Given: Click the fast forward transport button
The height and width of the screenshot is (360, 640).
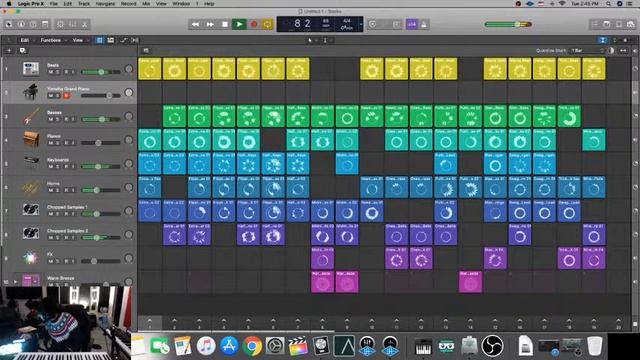Looking at the screenshot, I should point(210,24).
